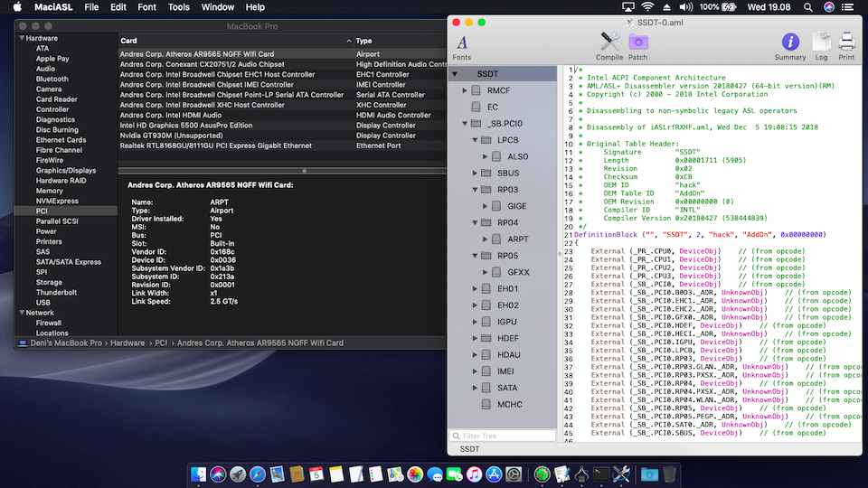Open the Window menu in menu bar
The image size is (868, 488).
217,7
